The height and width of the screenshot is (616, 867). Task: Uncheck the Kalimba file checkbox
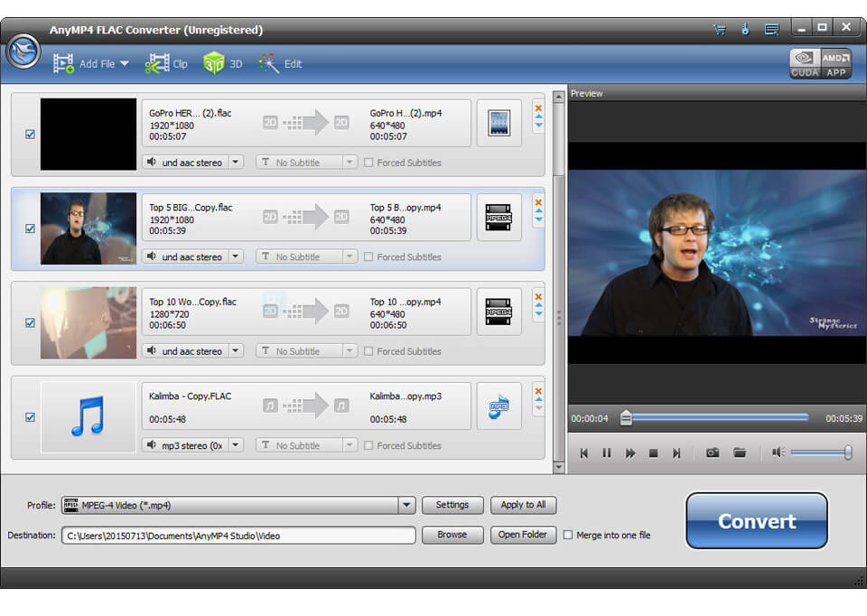pos(30,417)
